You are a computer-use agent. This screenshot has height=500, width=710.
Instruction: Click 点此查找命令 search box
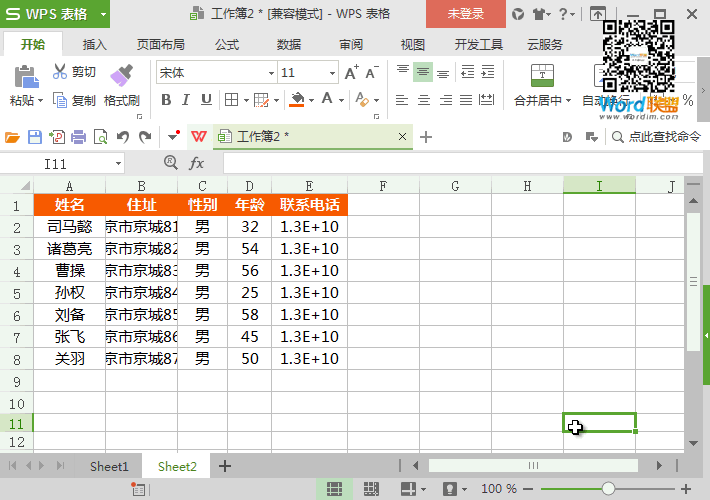[656, 137]
